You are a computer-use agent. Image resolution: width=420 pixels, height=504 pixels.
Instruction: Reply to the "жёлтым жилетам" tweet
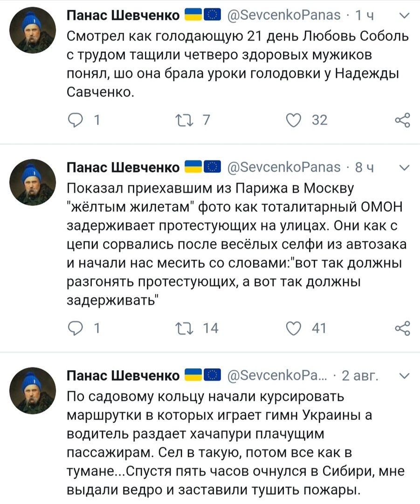75,329
